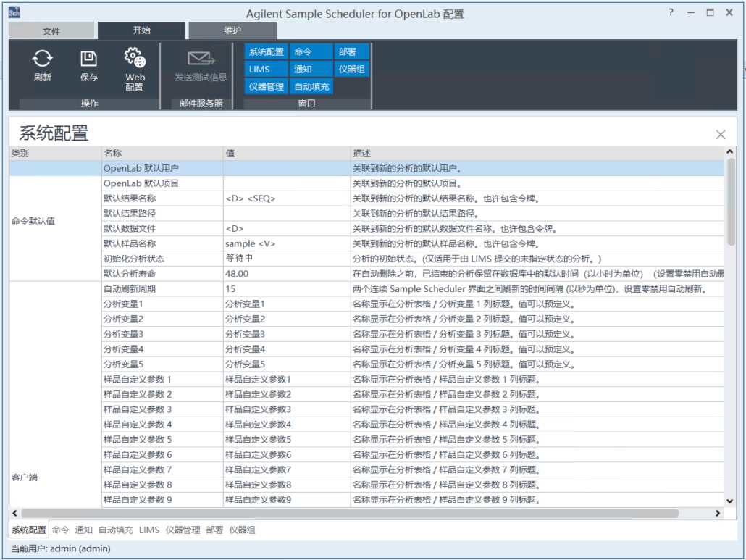Screen dimensions: 746x560
Task: Switch to the 系统配置 bottom tab
Action: click(x=28, y=530)
